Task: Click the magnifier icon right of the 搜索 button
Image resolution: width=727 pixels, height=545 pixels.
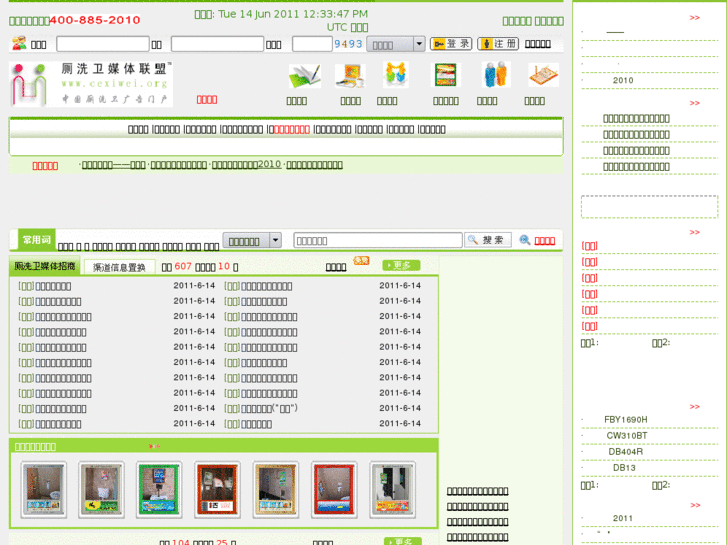Action: click(x=525, y=240)
